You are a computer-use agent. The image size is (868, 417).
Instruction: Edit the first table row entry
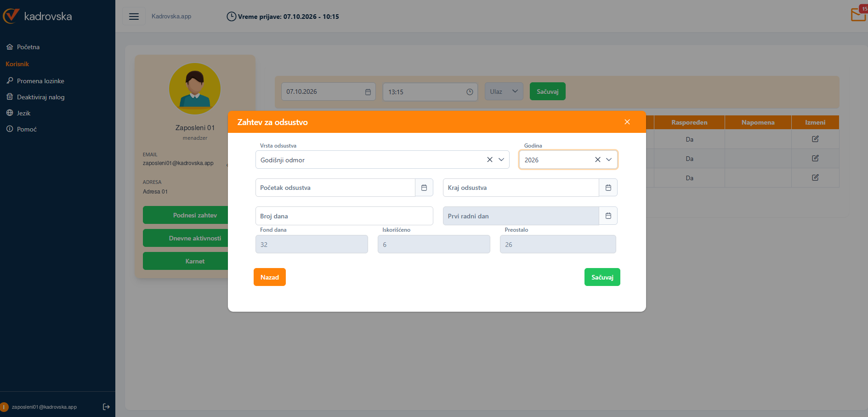coord(815,139)
